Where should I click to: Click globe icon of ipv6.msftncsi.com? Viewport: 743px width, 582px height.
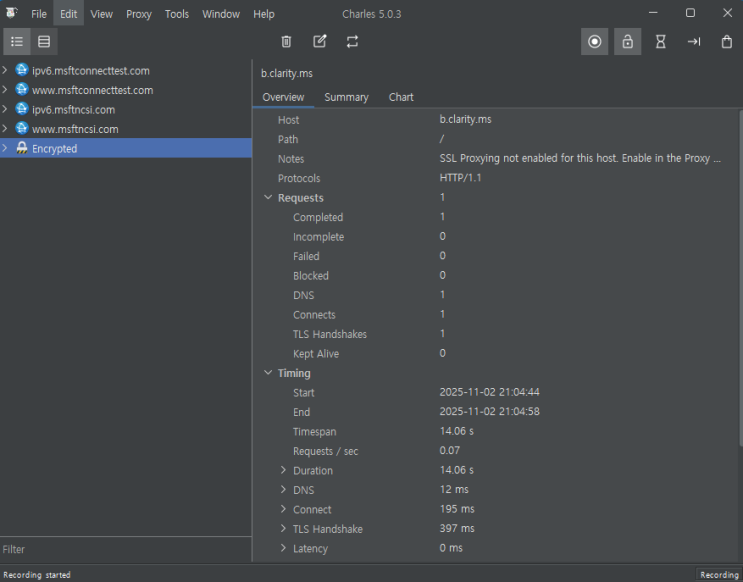(x=22, y=109)
